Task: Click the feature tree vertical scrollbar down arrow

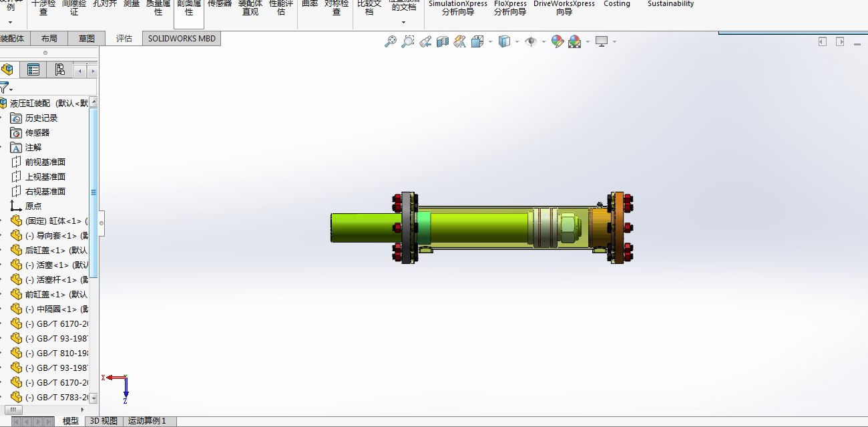Action: click(x=94, y=398)
